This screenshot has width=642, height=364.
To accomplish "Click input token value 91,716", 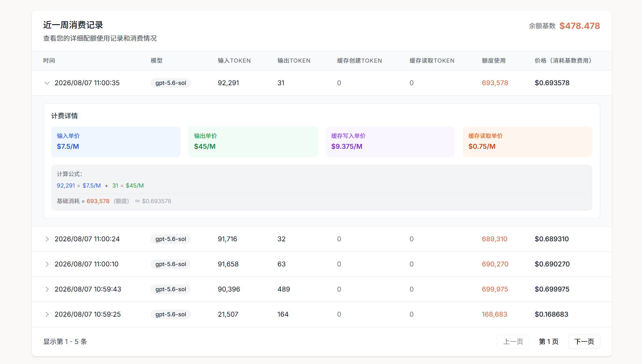I will point(227,239).
